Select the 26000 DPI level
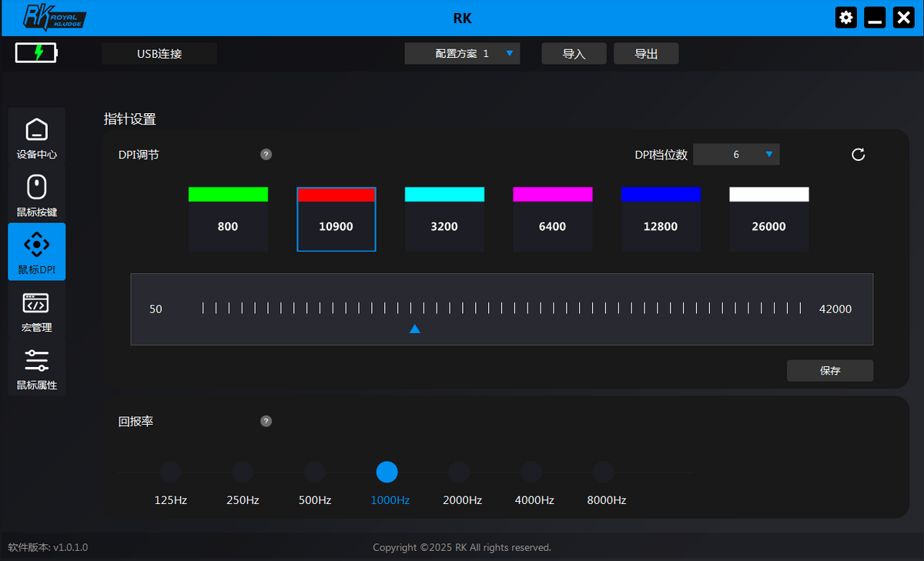The height and width of the screenshot is (561, 924). point(769,226)
